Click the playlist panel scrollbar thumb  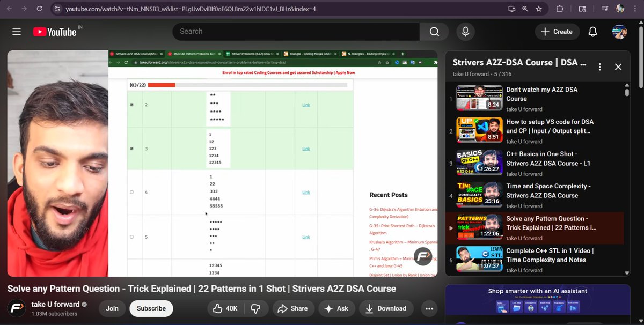[x=627, y=92]
